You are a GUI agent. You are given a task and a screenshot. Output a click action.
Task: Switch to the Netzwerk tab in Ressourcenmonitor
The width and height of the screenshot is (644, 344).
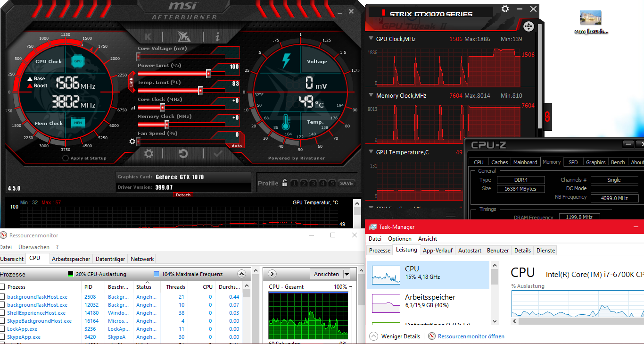click(x=142, y=259)
